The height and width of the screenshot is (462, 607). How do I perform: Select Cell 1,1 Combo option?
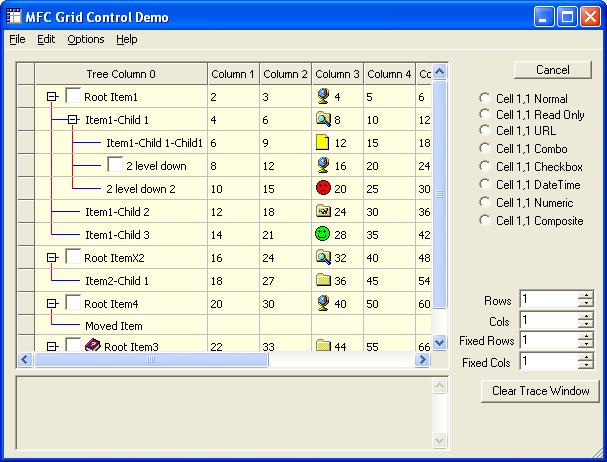[484, 148]
